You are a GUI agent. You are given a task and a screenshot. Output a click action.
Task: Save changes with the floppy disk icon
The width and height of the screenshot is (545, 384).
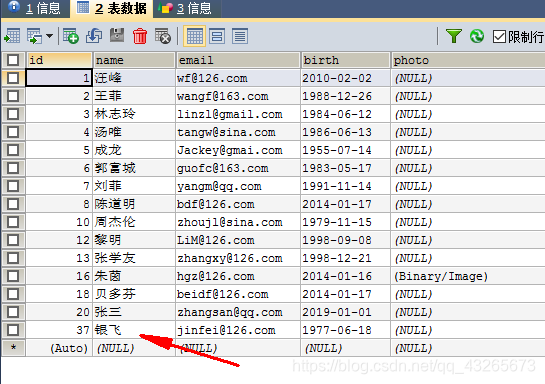click(117, 35)
